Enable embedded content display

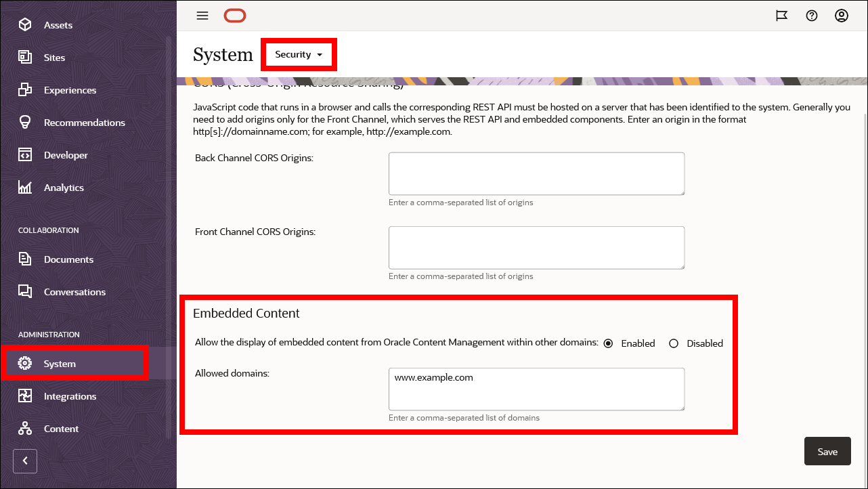click(608, 343)
